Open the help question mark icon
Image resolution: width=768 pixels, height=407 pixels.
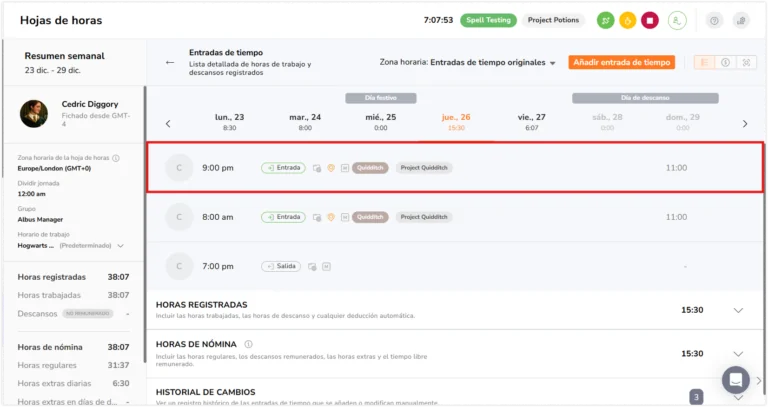(714, 21)
